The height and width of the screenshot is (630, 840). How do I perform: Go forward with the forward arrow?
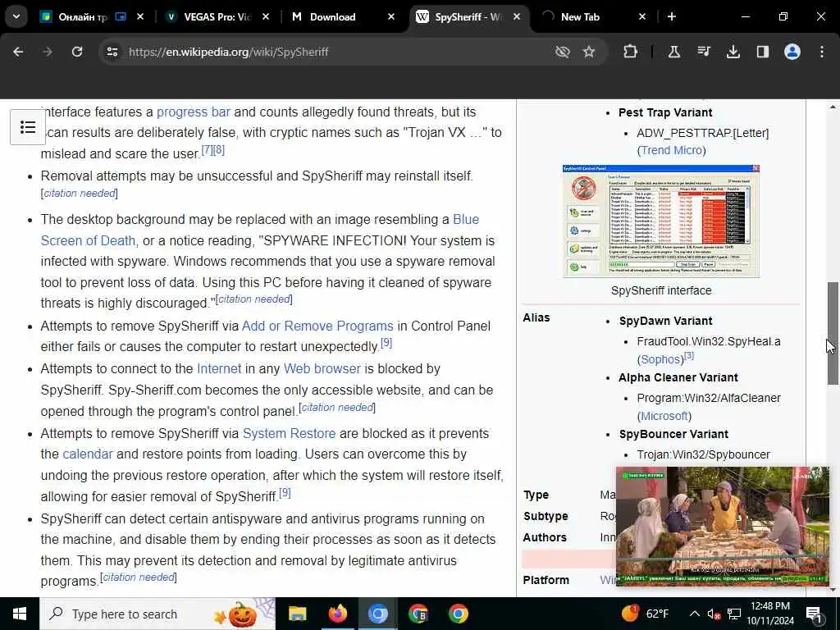(48, 52)
